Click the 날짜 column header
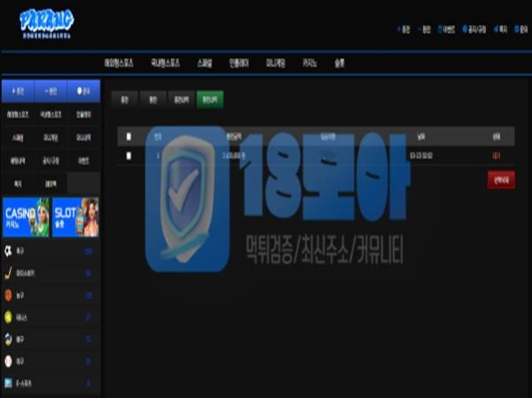 (421, 137)
